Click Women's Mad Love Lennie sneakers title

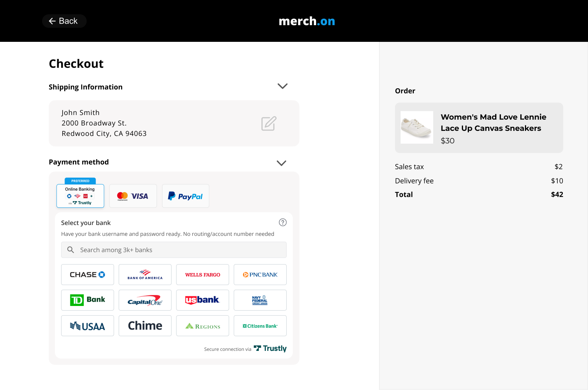pos(493,122)
